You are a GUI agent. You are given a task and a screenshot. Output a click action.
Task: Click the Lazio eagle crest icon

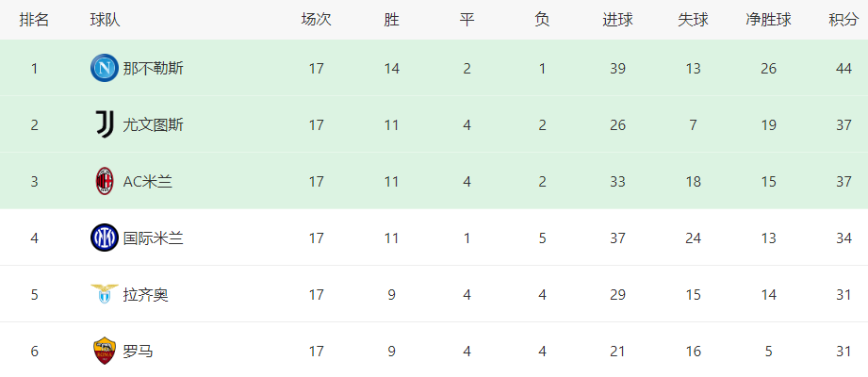(104, 294)
